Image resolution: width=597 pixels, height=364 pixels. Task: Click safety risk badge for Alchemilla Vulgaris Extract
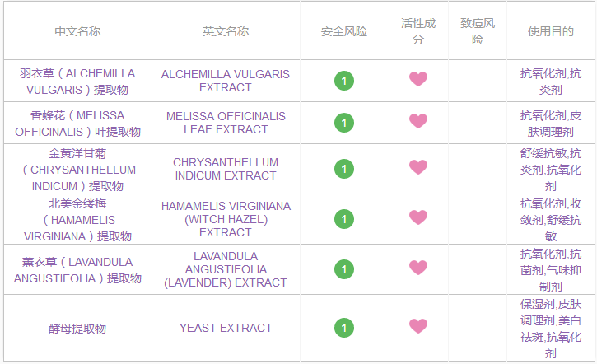coord(344,81)
